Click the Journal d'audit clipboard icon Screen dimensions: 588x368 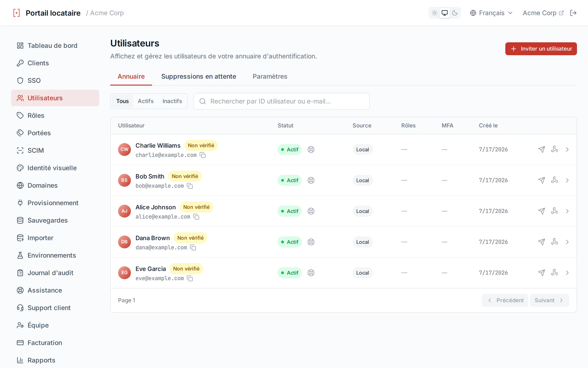point(20,273)
